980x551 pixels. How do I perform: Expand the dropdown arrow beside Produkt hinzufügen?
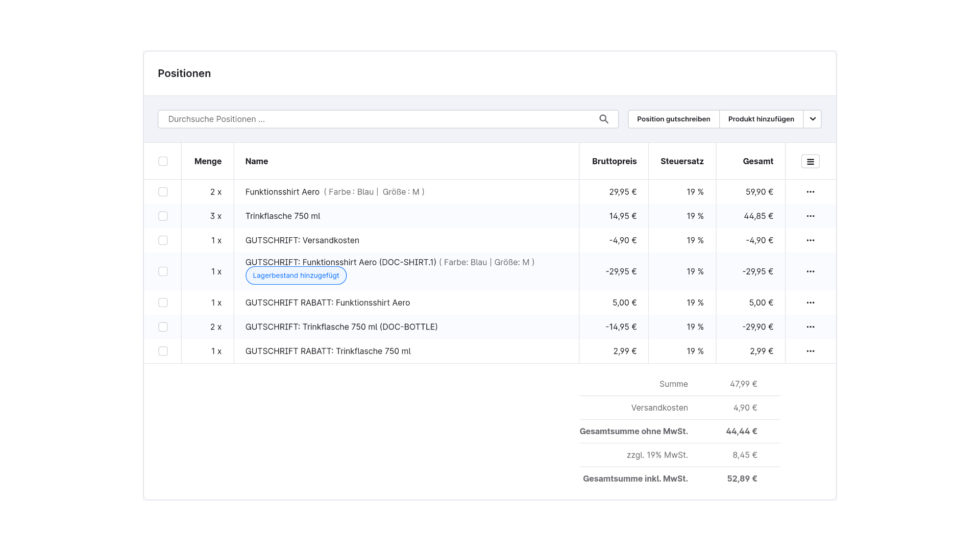click(813, 119)
